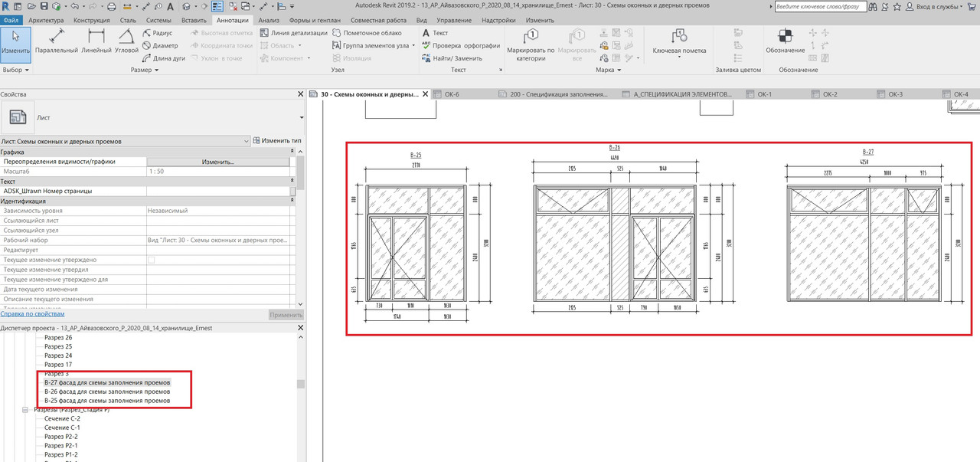Switch to the Архитектура ribbon tab

point(47,20)
